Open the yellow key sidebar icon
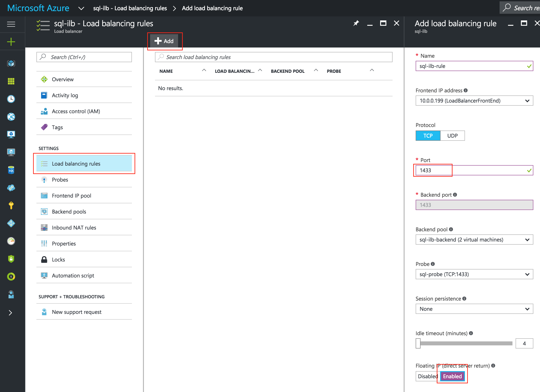Viewport: 540px width, 392px height. pyautogui.click(x=11, y=205)
